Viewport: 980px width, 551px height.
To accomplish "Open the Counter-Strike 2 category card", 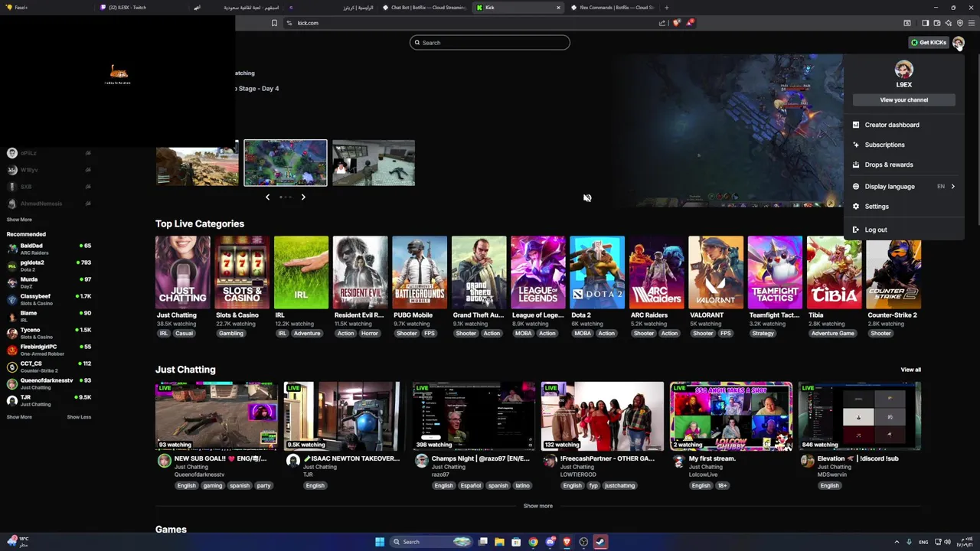I will [894, 272].
